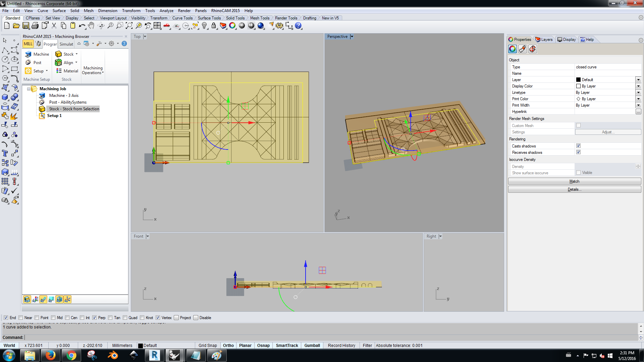644x362 pixels.
Task: Open the Linetype dropdown
Action: pos(638,93)
